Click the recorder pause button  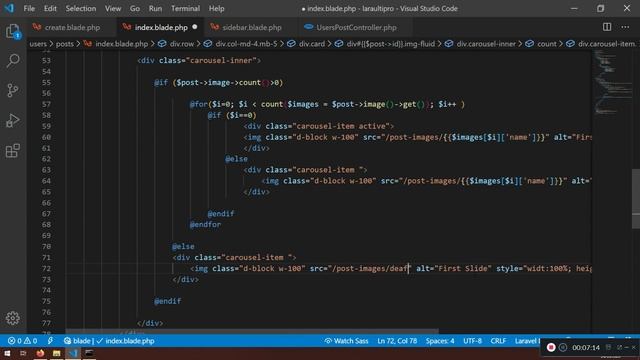563,347
